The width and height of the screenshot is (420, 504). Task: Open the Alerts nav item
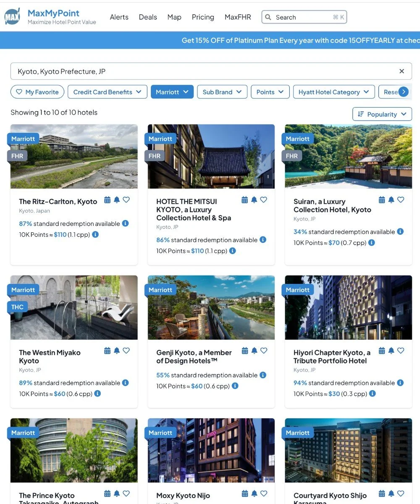coord(119,17)
